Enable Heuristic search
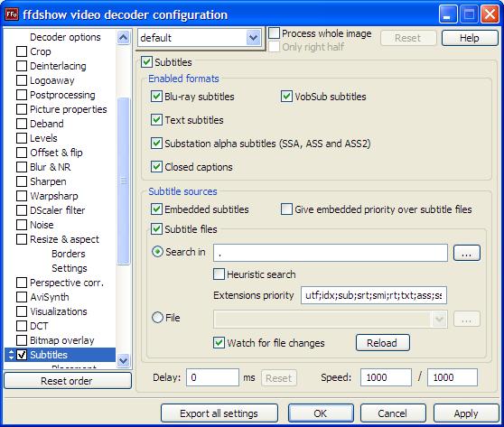504x427 pixels. [219, 274]
